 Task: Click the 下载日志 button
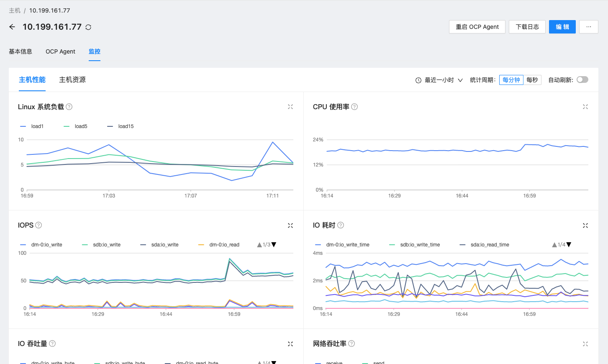point(527,27)
